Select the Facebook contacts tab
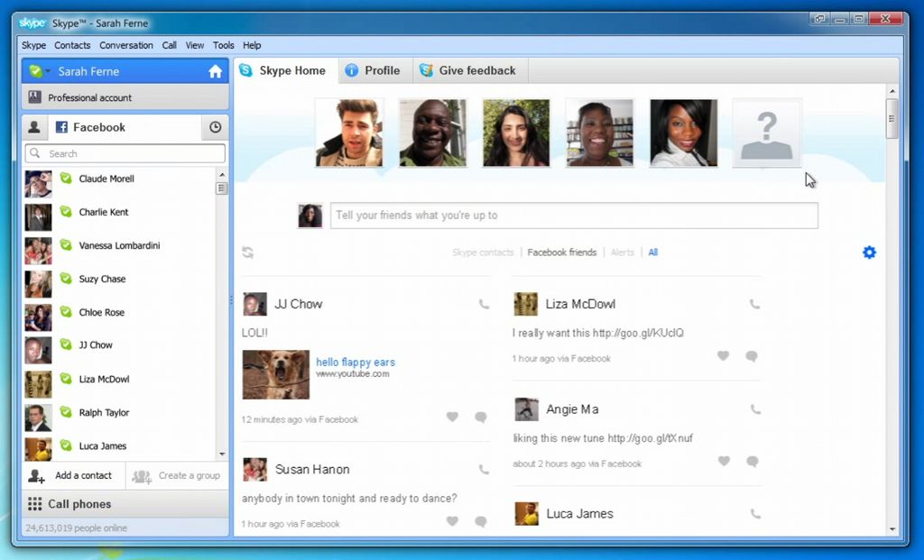Image resolution: width=924 pixels, height=560 pixels. point(124,127)
